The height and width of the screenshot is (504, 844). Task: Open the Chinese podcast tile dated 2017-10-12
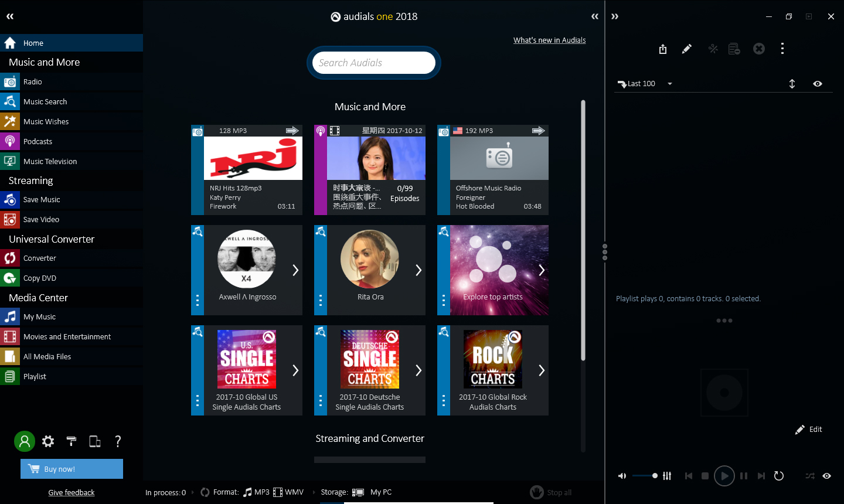point(370,170)
